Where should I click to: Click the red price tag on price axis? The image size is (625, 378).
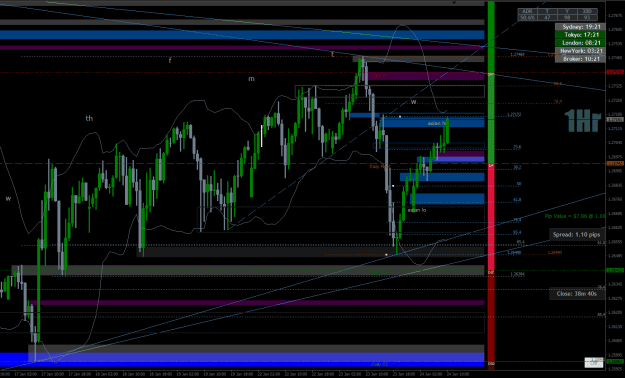click(x=615, y=72)
